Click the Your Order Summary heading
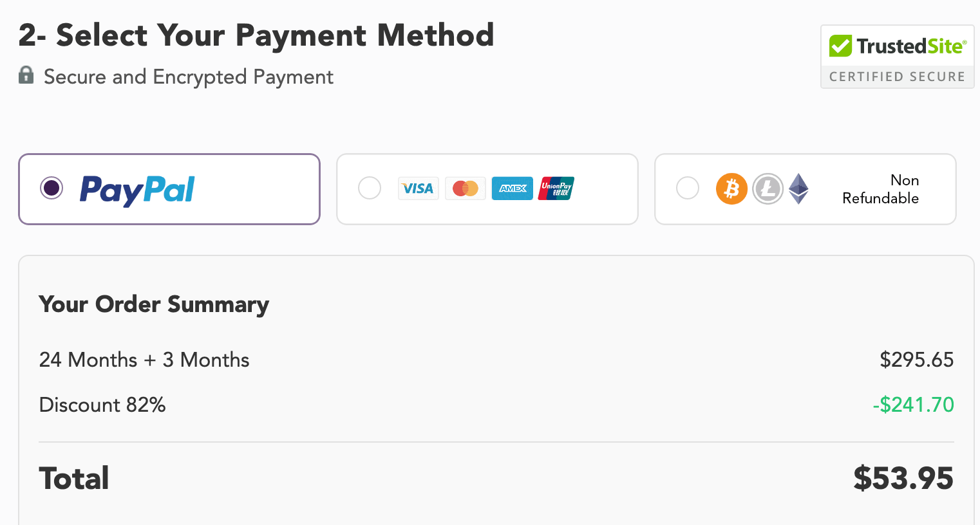 point(154,304)
